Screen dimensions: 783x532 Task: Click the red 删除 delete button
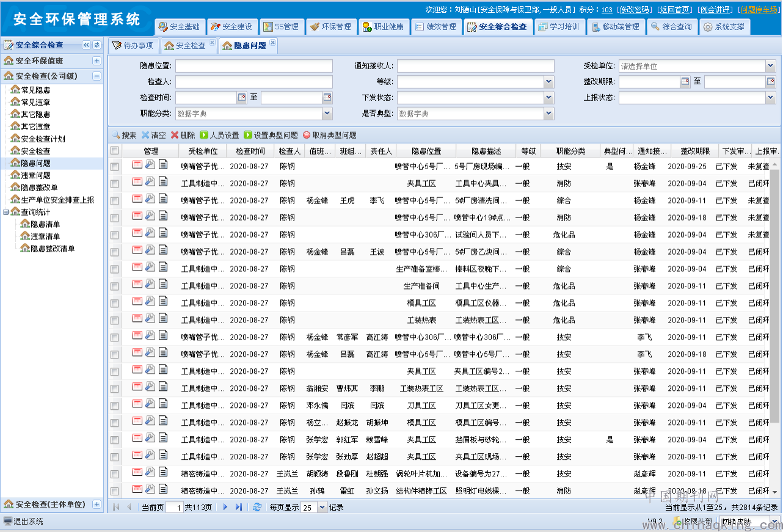pyautogui.click(x=183, y=135)
